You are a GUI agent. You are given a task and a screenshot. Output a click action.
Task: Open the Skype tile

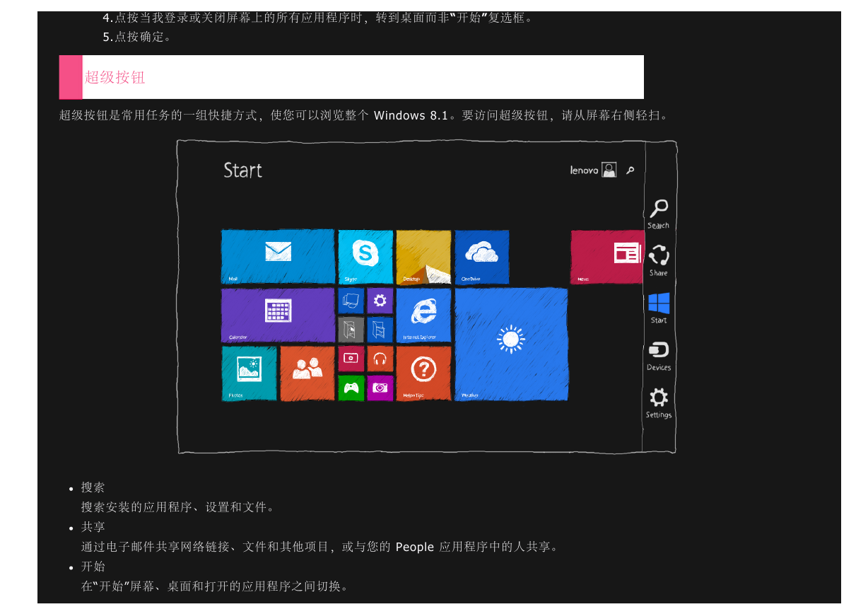click(x=365, y=256)
